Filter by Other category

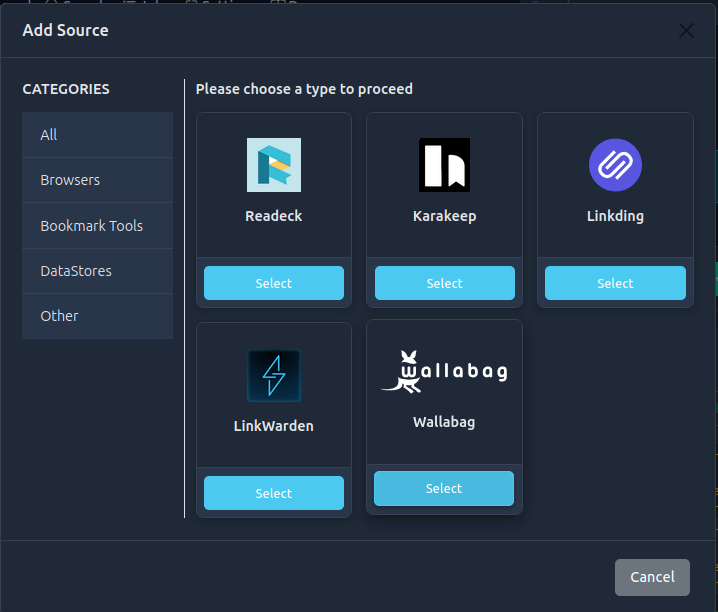coord(98,316)
